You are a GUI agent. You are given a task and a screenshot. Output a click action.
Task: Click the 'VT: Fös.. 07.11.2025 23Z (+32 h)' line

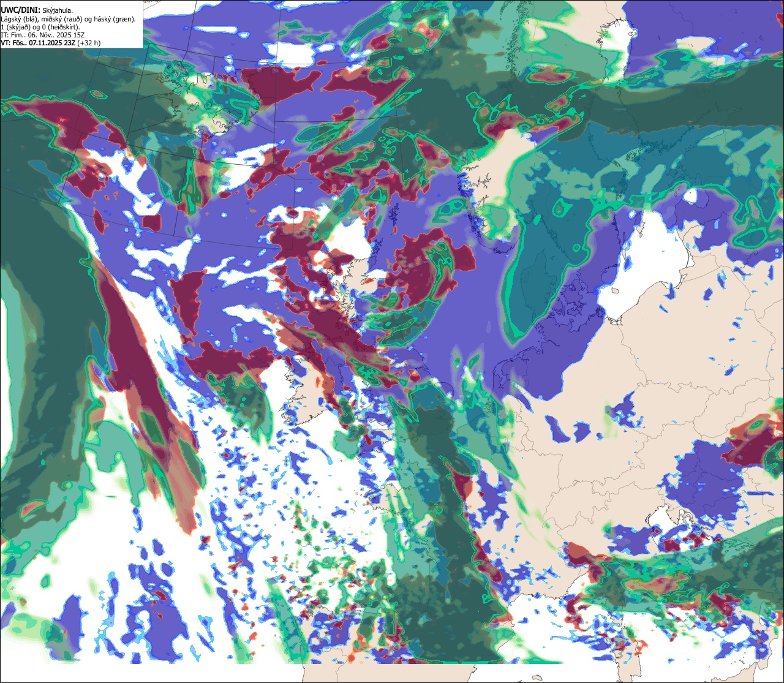51,43
